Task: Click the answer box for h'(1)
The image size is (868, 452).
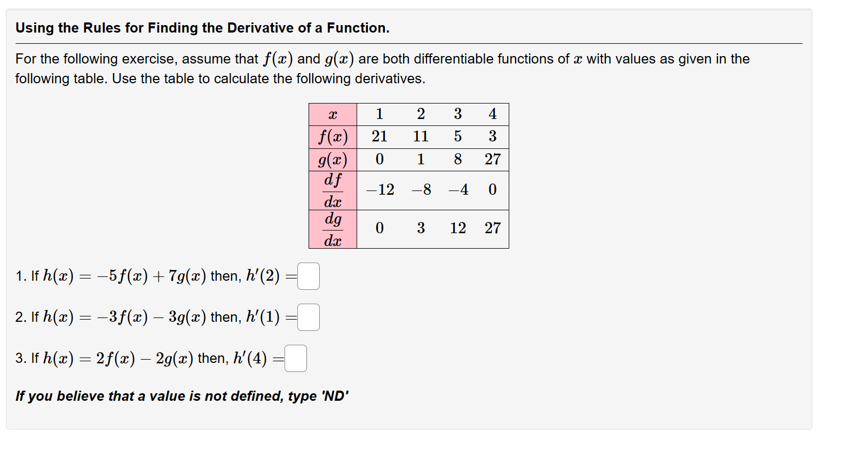Action: point(308,317)
